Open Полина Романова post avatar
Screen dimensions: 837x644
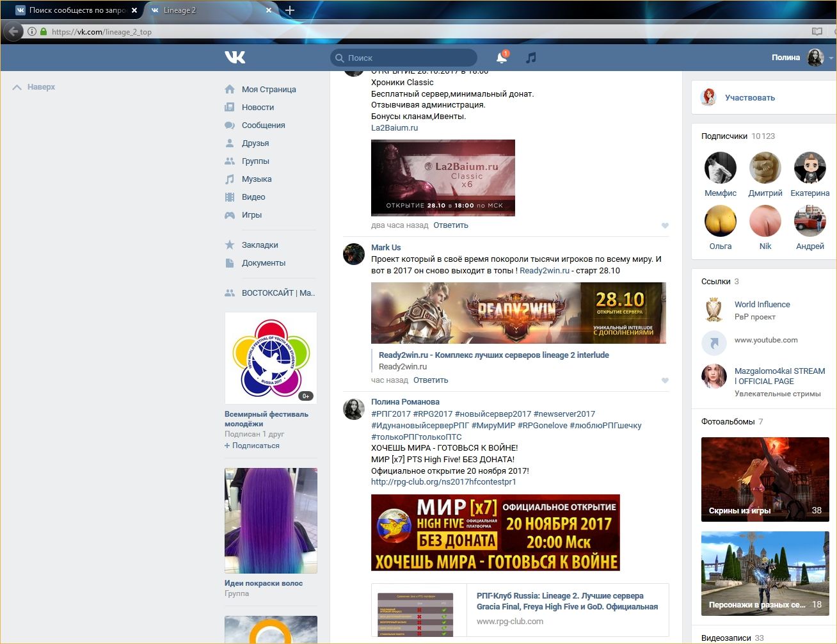click(354, 408)
